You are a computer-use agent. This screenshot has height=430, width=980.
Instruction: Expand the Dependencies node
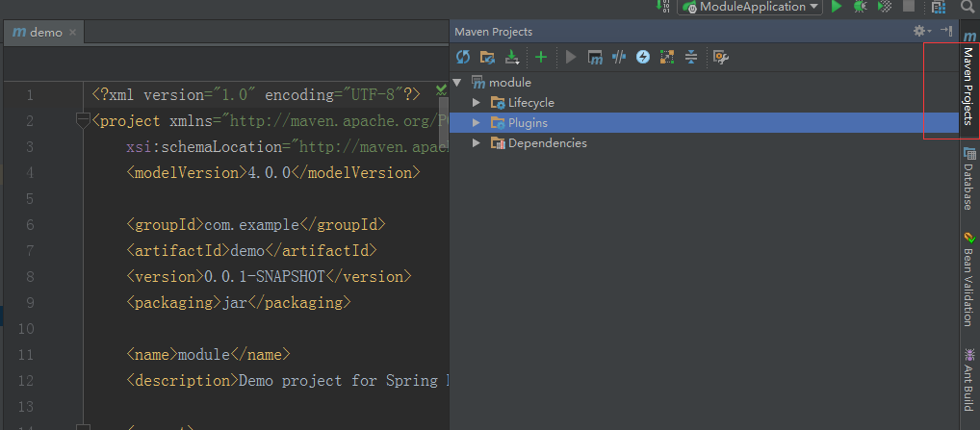click(477, 143)
